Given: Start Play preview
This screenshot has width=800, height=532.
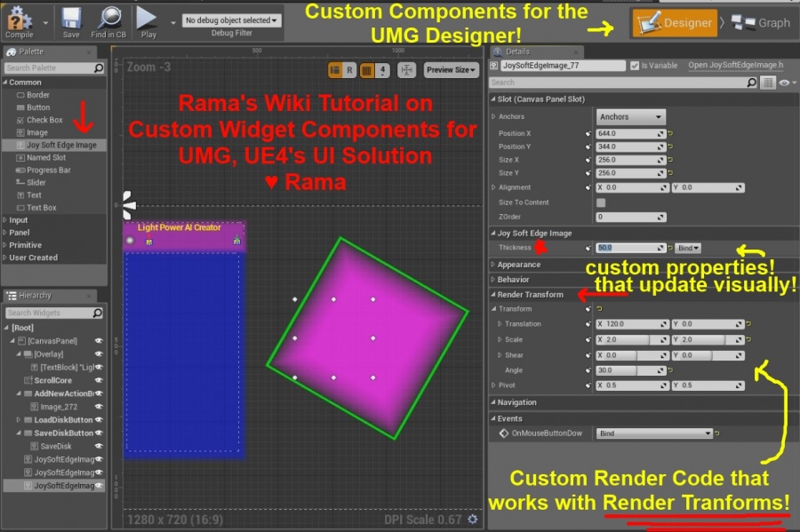Looking at the screenshot, I should 148,23.
